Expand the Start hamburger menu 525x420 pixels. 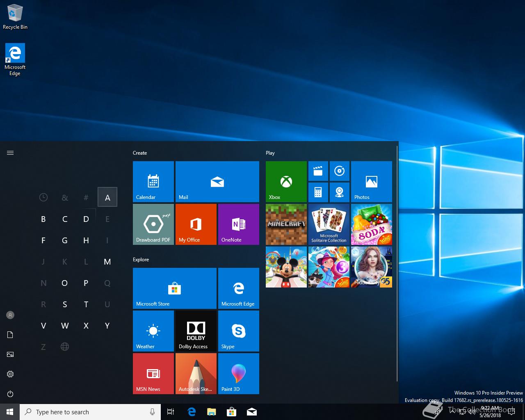click(10, 153)
